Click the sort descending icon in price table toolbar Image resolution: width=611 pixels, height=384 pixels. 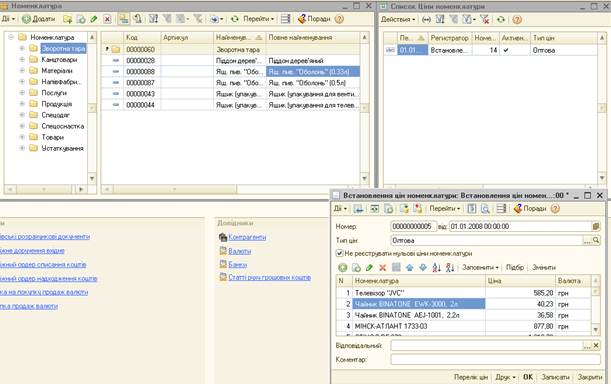[x=450, y=267]
